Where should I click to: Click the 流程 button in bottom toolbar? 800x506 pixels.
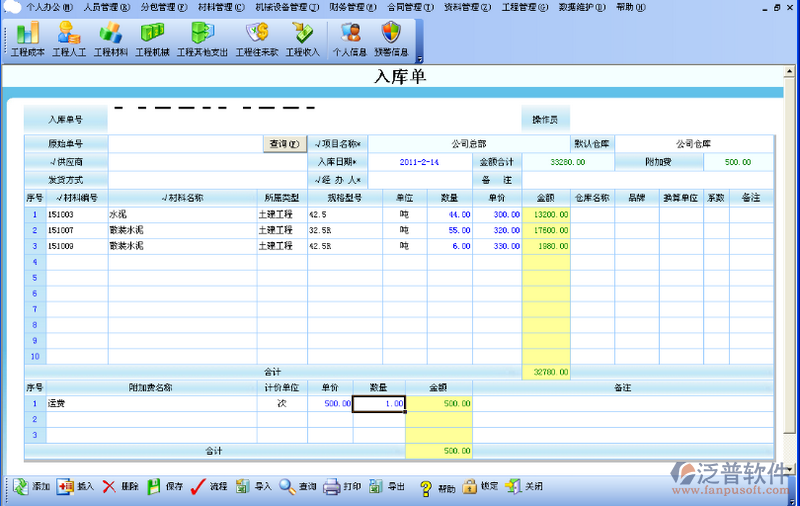coord(209,487)
